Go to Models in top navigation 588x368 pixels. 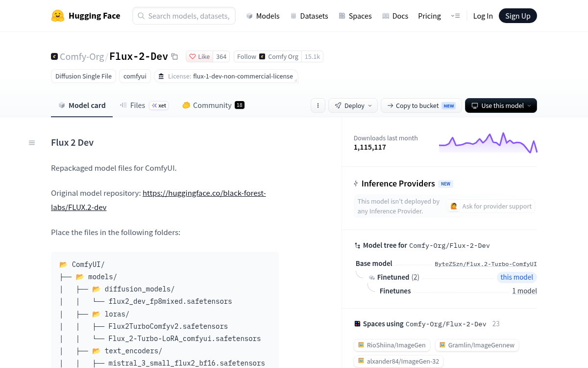pos(263,16)
